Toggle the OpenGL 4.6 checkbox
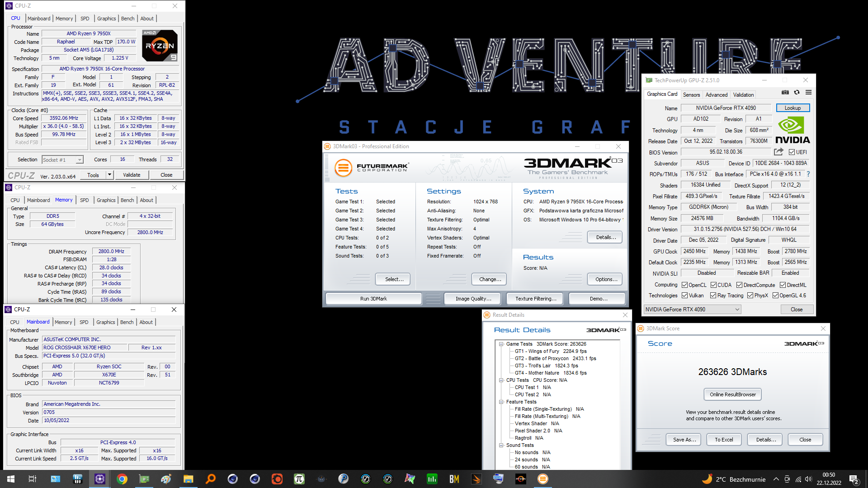 point(775,296)
